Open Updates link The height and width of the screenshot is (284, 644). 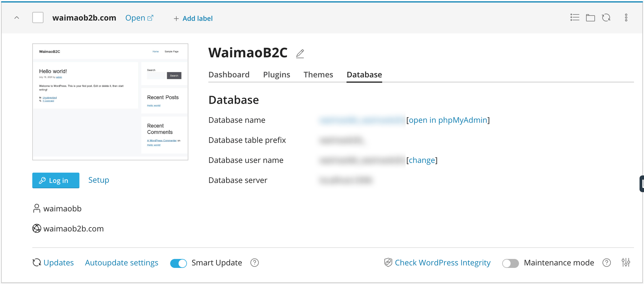tap(59, 263)
